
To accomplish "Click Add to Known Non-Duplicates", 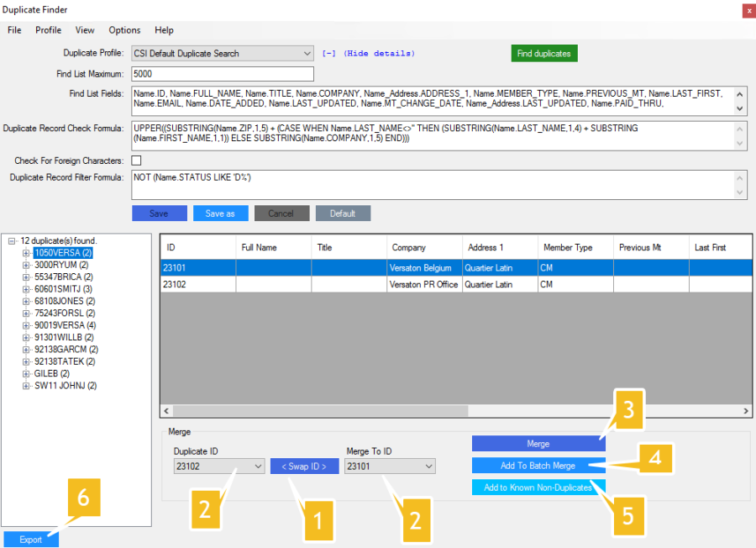I will tap(538, 487).
